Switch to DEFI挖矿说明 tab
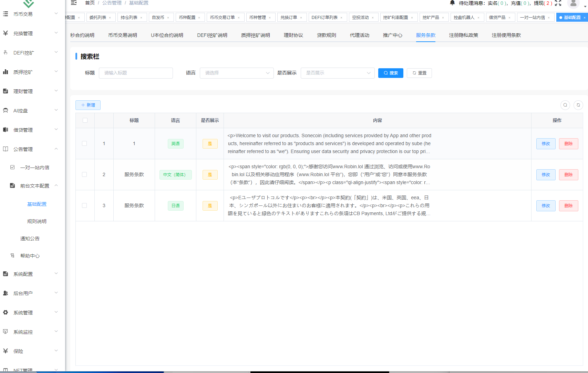The width and height of the screenshot is (588, 373). pos(212,35)
